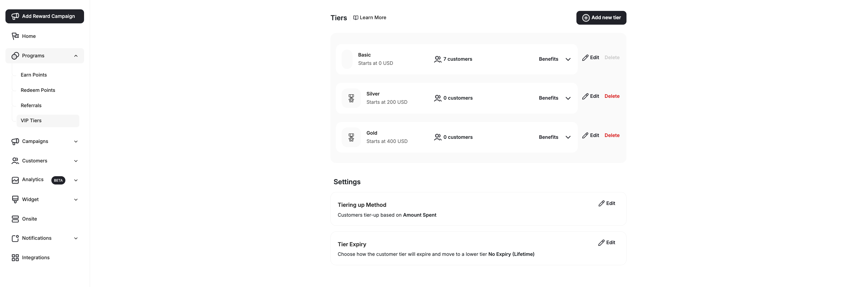Open the Referrals submenu item
The image size is (868, 287).
tap(31, 106)
